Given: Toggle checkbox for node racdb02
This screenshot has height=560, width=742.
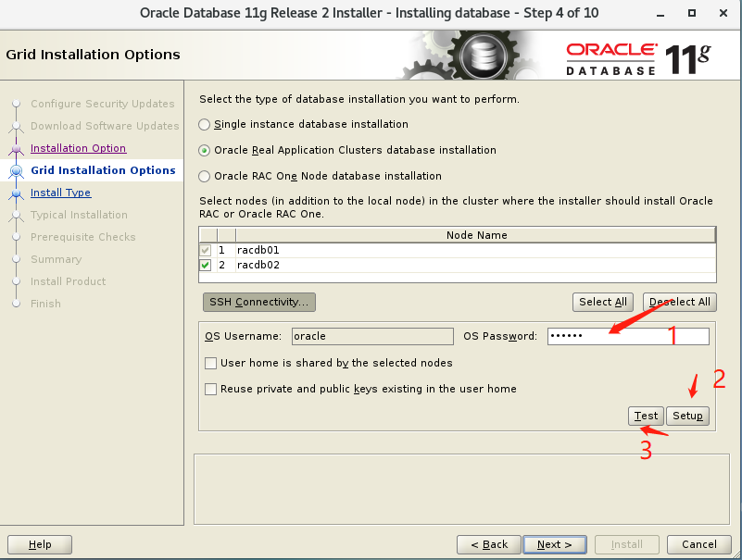Looking at the screenshot, I should (x=206, y=265).
